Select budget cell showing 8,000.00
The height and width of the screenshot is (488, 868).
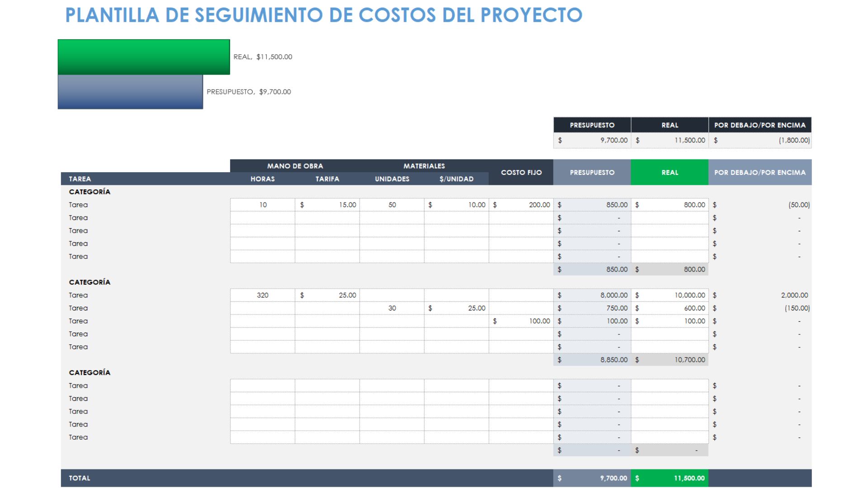click(592, 295)
